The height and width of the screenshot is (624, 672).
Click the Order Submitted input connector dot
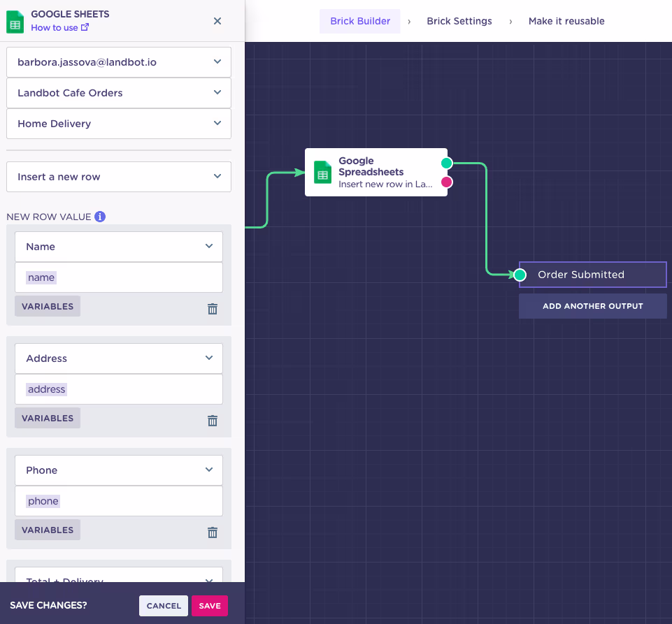(x=520, y=275)
